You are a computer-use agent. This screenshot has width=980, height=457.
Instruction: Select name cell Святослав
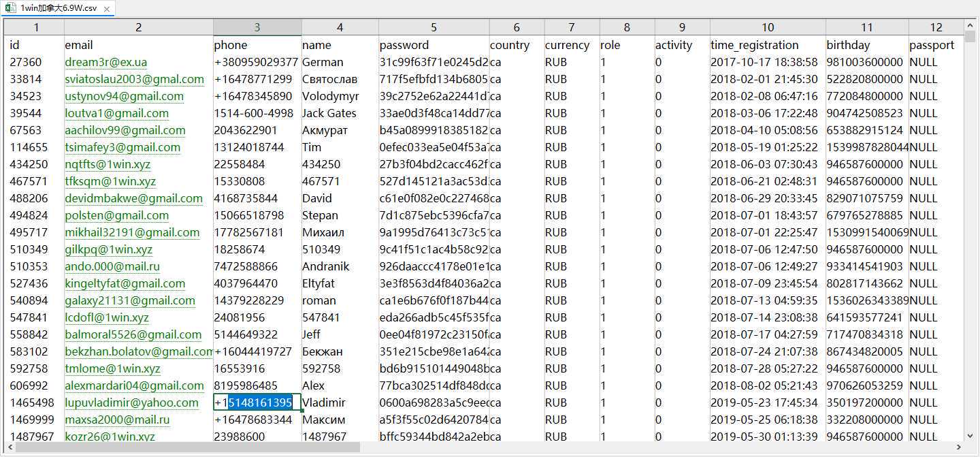[x=340, y=79]
